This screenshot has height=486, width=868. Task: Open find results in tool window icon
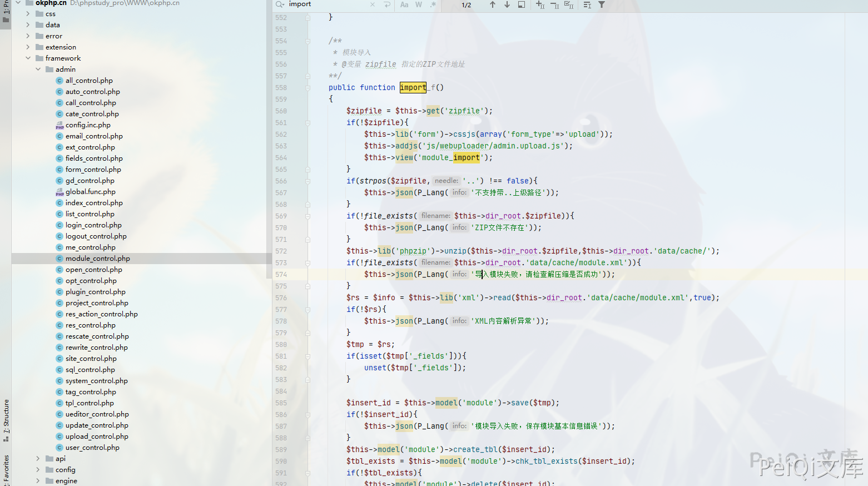pos(522,4)
